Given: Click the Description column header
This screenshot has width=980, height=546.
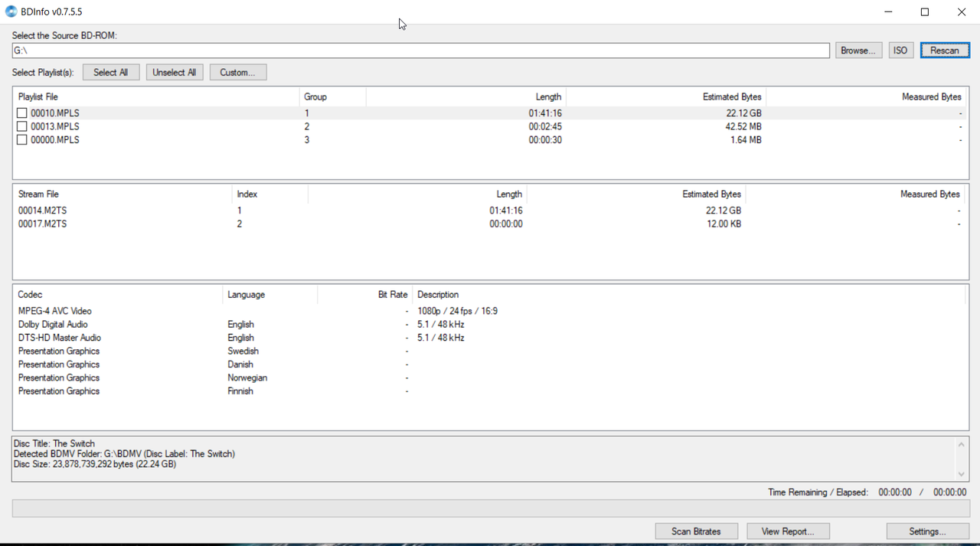Looking at the screenshot, I should (x=688, y=295).
